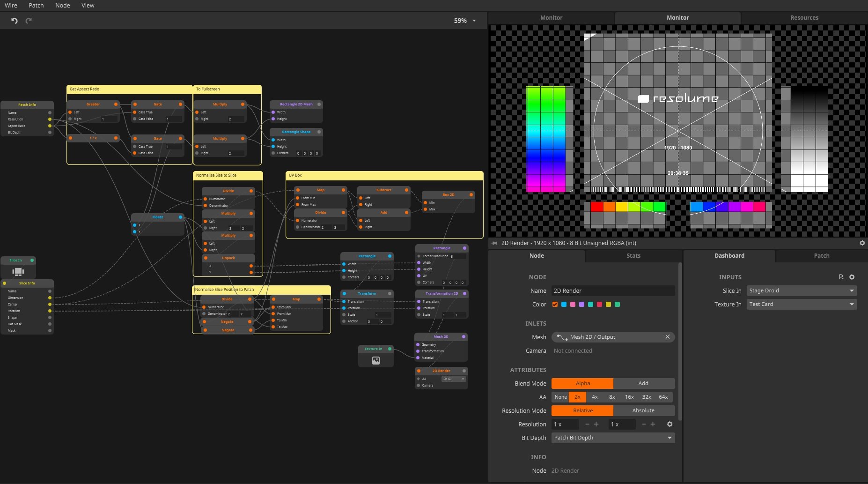Viewport: 868px width, 484px height.
Task: Click the undo arrow icon
Action: (14, 21)
